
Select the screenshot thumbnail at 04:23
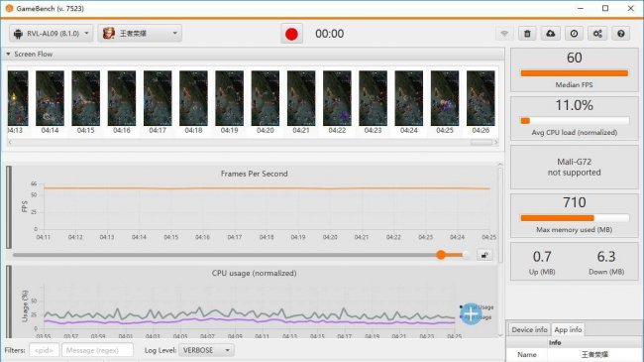click(x=373, y=98)
